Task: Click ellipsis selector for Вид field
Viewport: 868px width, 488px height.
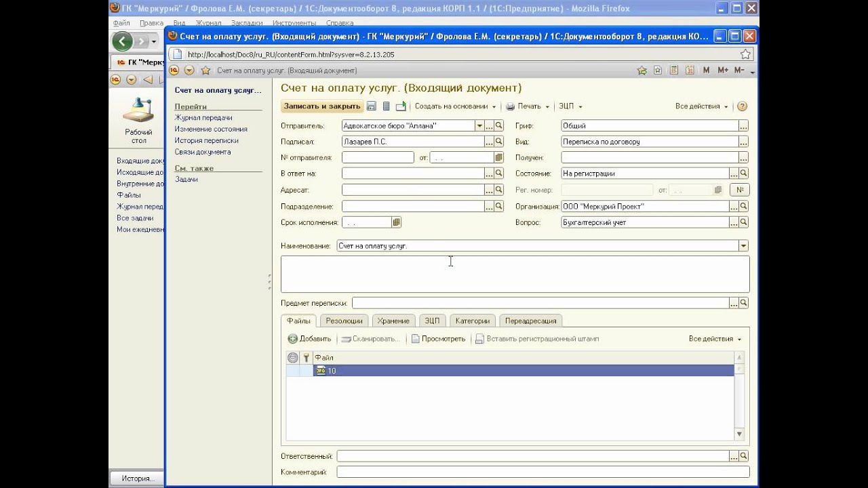Action: click(x=744, y=142)
